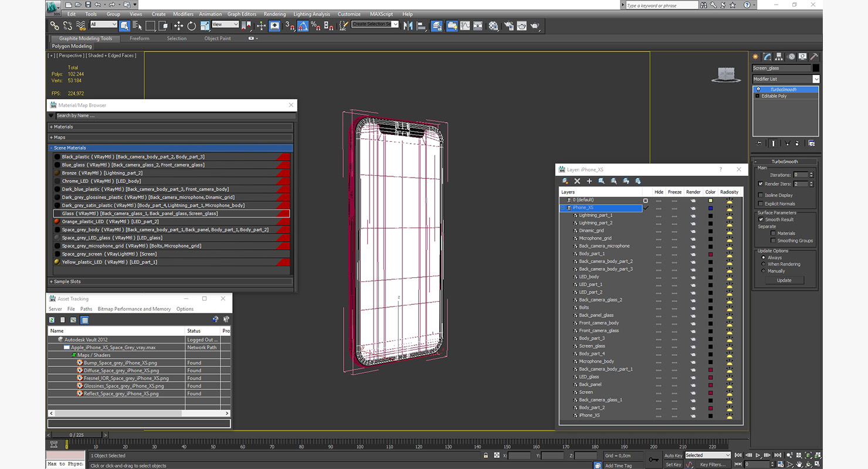Click the Polygon Modeling panel label

pyautogui.click(x=72, y=46)
